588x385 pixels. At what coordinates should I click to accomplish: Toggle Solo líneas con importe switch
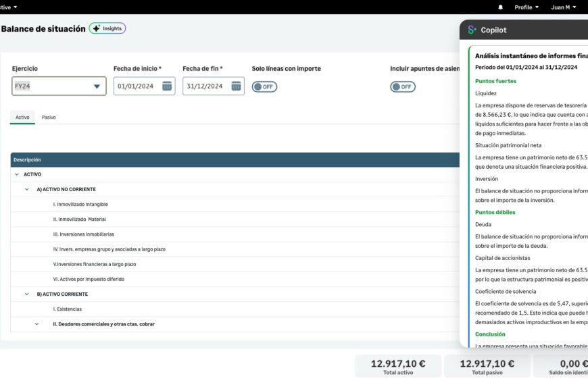click(264, 86)
